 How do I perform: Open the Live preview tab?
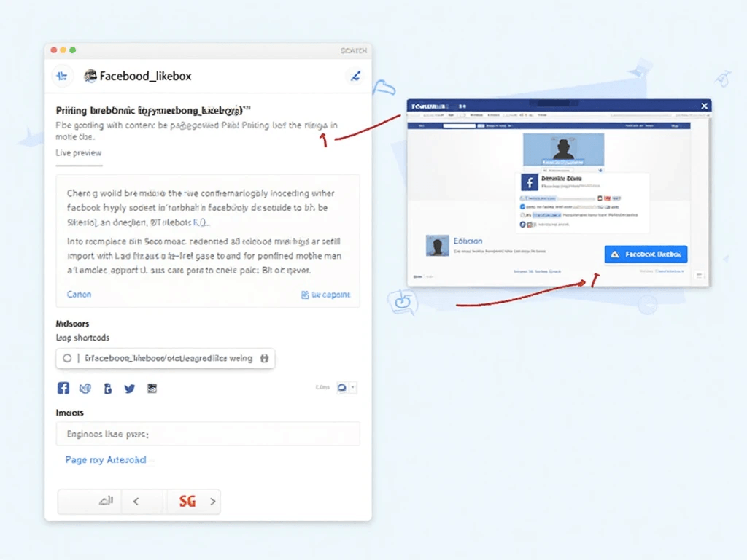point(79,153)
